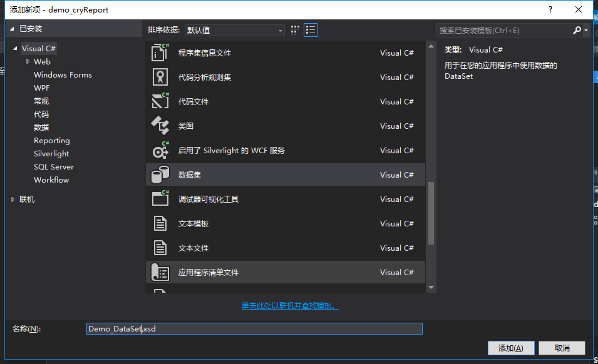
Task: Select the SQL Server category
Action: point(54,167)
